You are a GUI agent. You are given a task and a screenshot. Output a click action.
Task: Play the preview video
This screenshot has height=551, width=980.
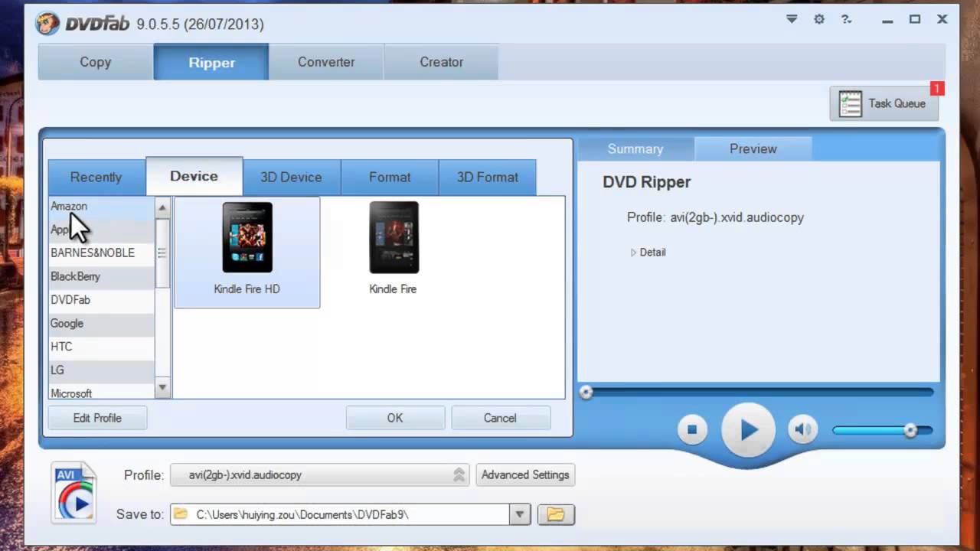[748, 430]
